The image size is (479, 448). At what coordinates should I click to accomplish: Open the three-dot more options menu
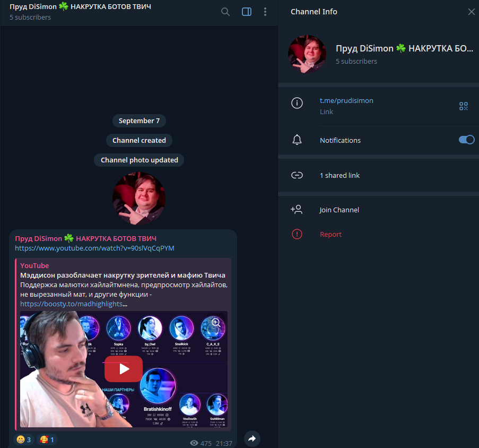click(x=265, y=12)
